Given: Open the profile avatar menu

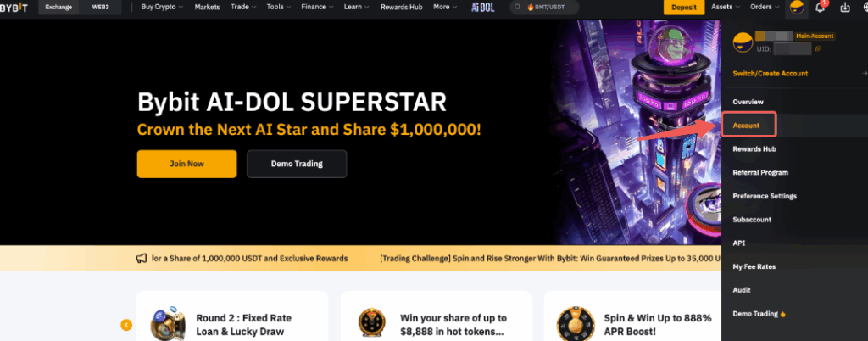Looking at the screenshot, I should pos(797,7).
